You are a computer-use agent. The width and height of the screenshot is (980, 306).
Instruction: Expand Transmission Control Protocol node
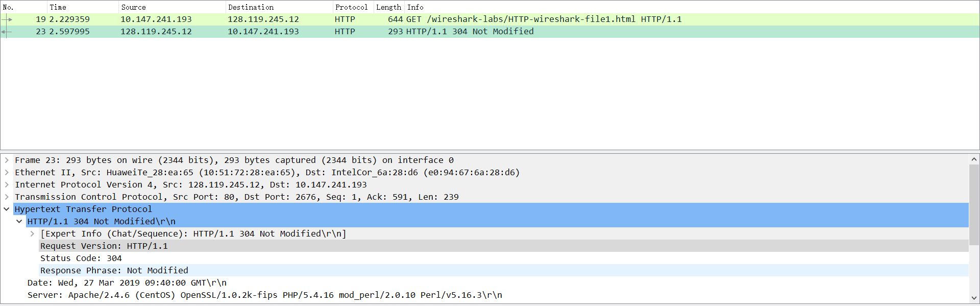pyautogui.click(x=7, y=197)
